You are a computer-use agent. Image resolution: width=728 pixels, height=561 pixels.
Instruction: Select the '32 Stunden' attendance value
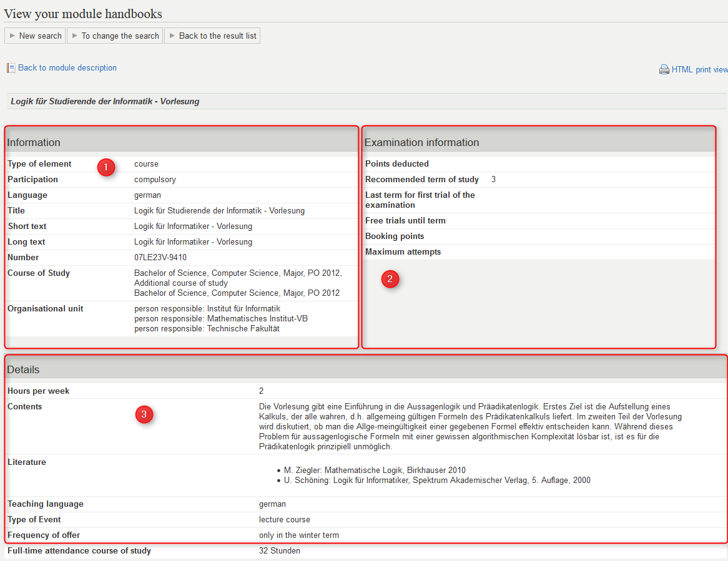point(280,551)
